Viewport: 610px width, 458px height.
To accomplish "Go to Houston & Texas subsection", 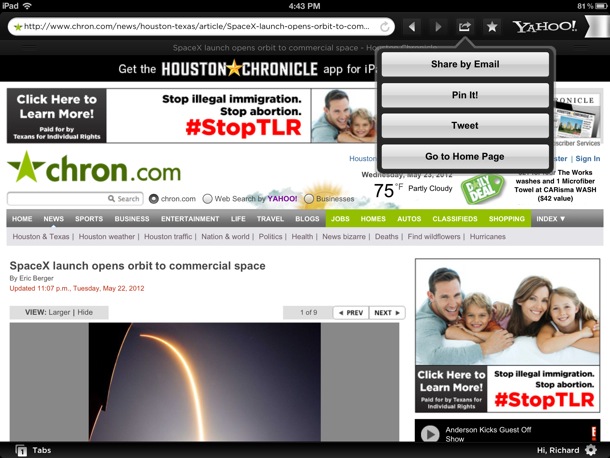I will pyautogui.click(x=41, y=237).
